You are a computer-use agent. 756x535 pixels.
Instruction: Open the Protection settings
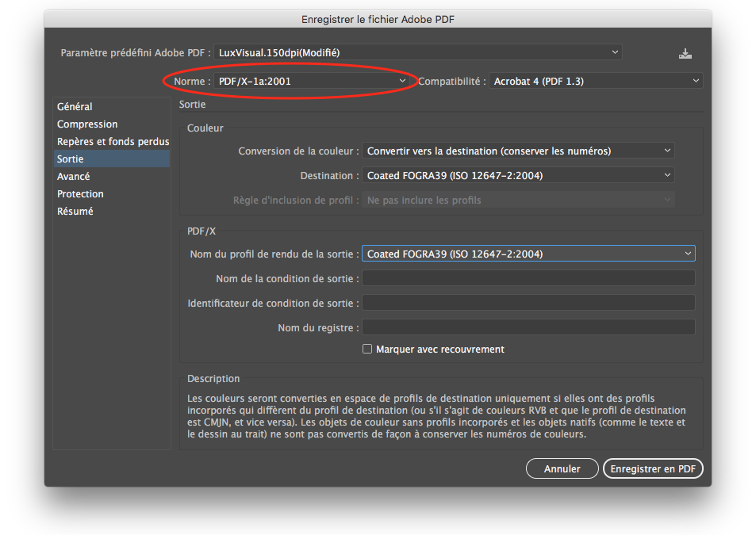(x=80, y=194)
